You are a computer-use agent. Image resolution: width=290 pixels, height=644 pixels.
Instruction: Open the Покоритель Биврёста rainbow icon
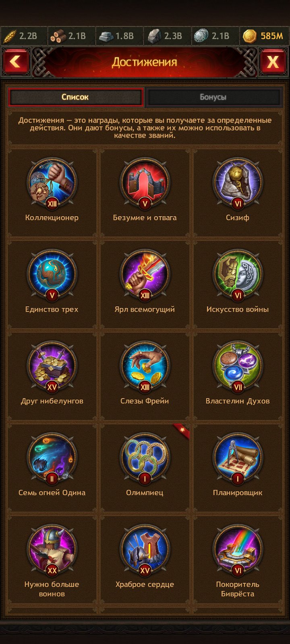(x=238, y=550)
